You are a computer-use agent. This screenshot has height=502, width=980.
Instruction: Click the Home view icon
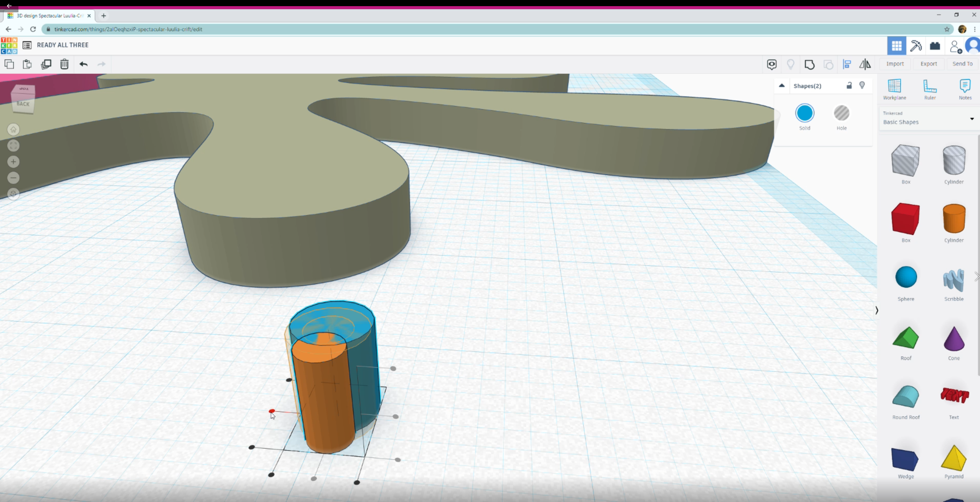tap(13, 129)
